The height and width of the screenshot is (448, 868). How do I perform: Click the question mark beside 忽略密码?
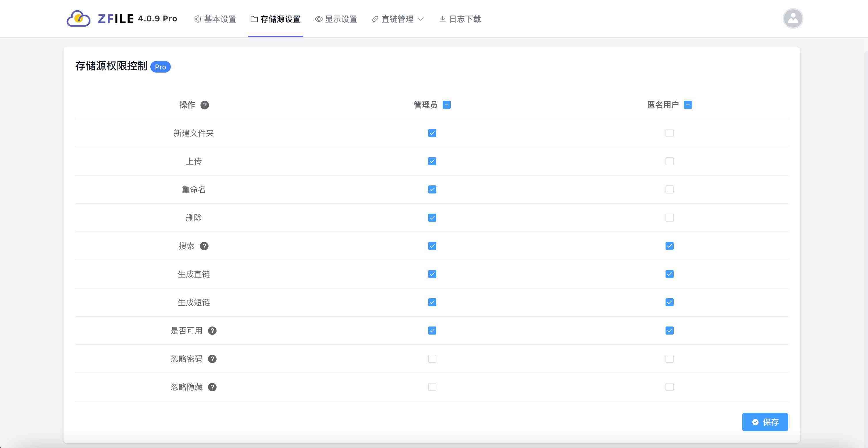pos(212,359)
